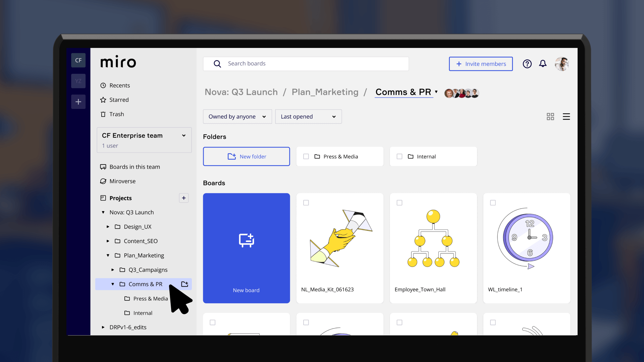Expand the Content_SEO folder
Screen dimensions: 644x362
[x=108, y=241]
